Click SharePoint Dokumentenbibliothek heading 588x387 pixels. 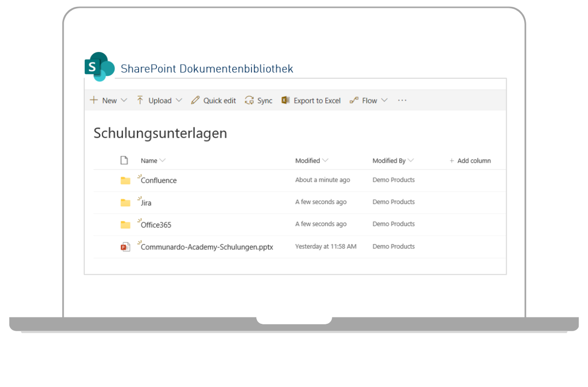[x=207, y=69]
